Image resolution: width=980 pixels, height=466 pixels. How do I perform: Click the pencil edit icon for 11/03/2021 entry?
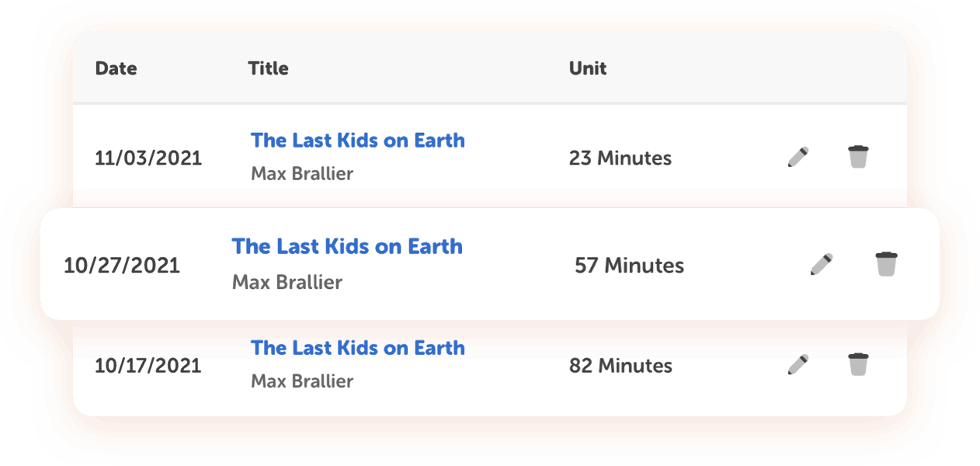coord(799,156)
